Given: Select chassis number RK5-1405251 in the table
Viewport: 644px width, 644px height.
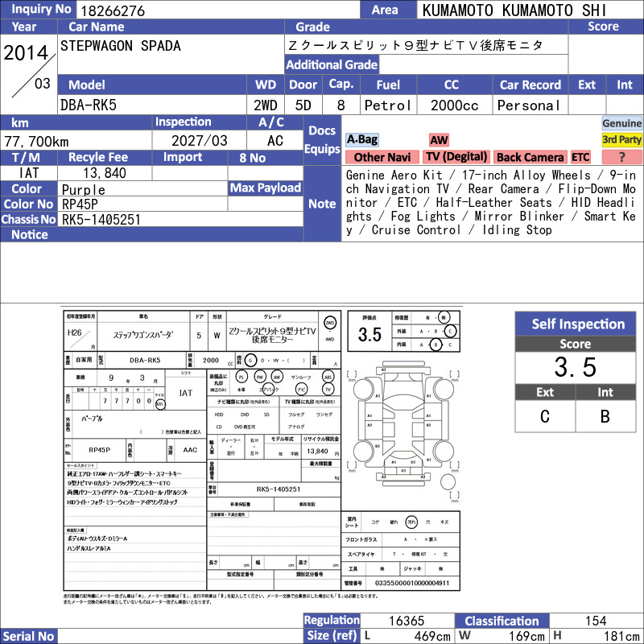Looking at the screenshot, I should 101,220.
